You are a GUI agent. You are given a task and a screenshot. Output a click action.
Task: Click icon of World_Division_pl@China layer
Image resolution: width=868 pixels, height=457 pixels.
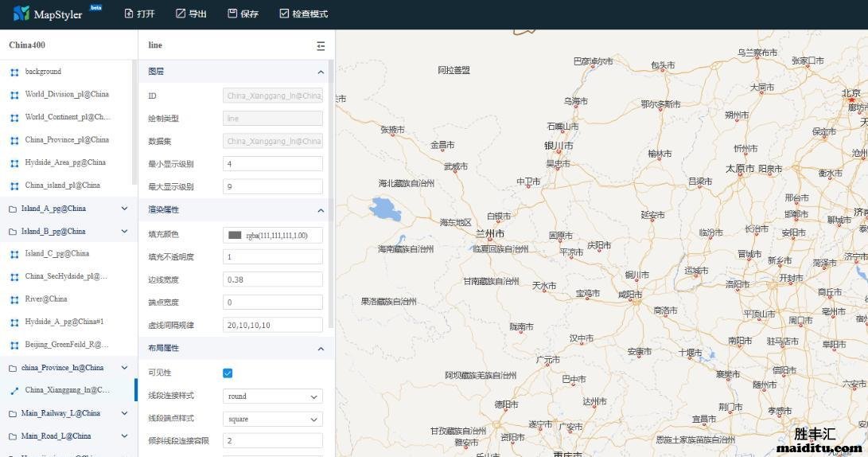14,95
